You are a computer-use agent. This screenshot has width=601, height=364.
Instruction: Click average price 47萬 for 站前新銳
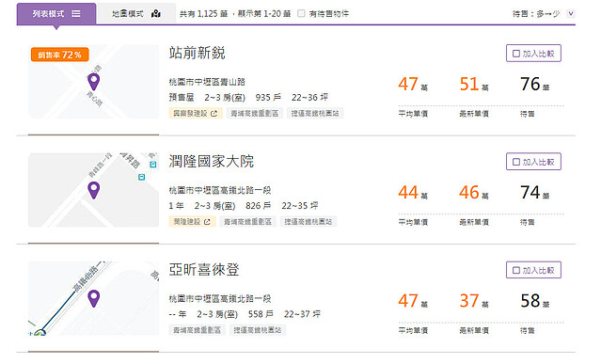point(413,84)
